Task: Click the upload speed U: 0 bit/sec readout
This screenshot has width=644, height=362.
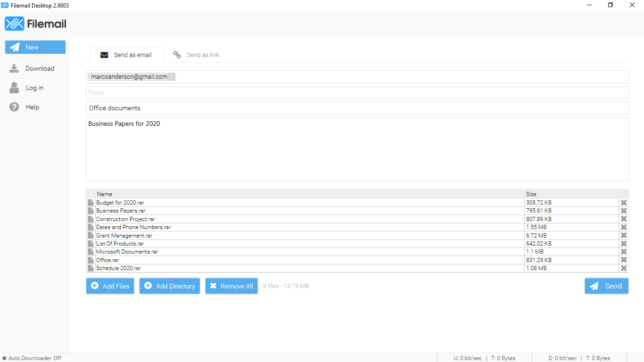Action: (x=468, y=358)
